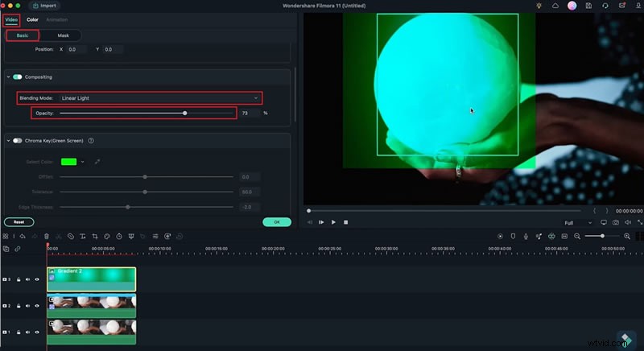Click the Opacity slider handle
644x351 pixels.
[x=185, y=114]
